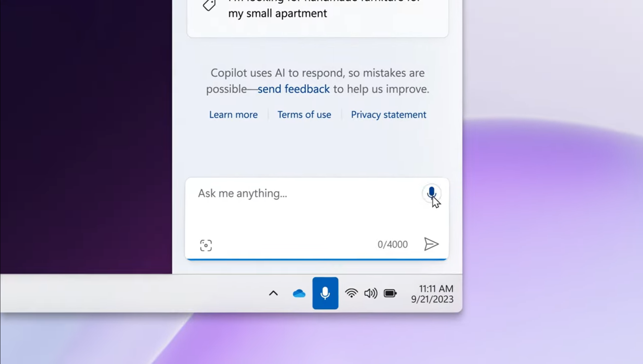Open the OneDrive cloud tray icon
Viewport: 643px width, 364px height.
(x=299, y=293)
